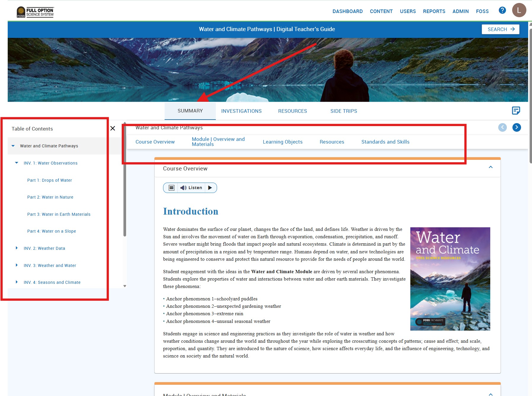This screenshot has width=532, height=396.
Task: Click the Table of Contents scrollbar down arrow
Action: coord(125,286)
